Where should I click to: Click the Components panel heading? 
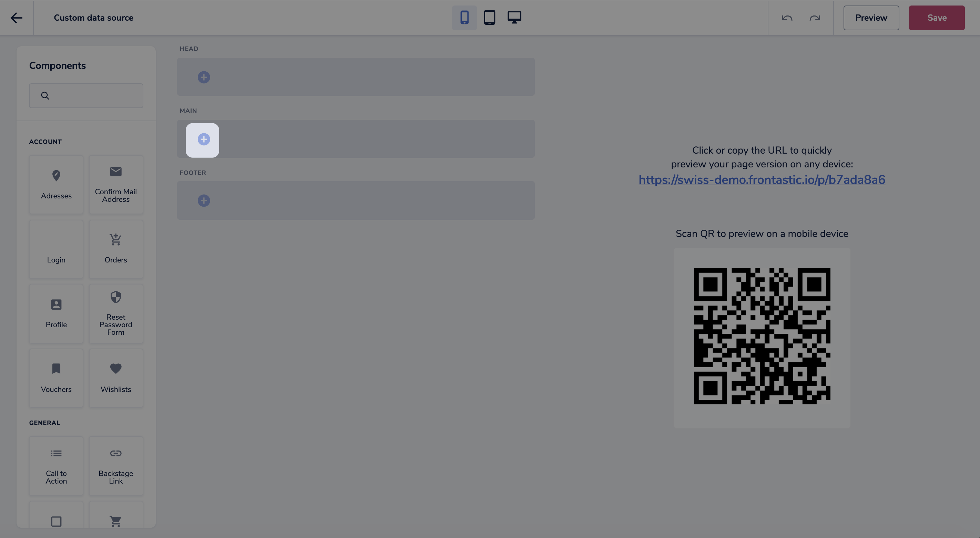58,66
